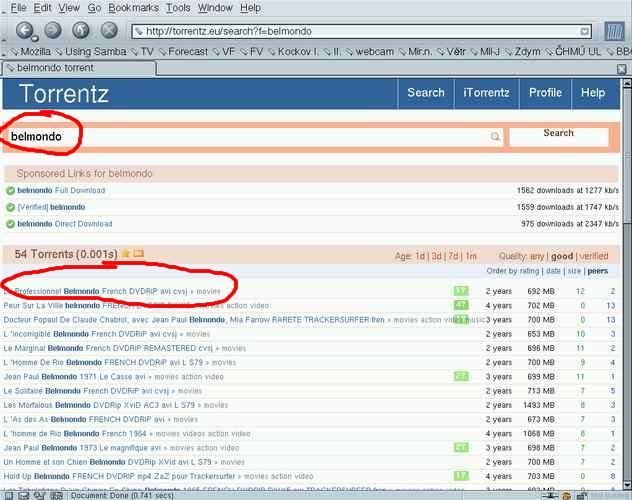The width and height of the screenshot is (632, 500).
Task: Open the File menu
Action: [x=19, y=8]
